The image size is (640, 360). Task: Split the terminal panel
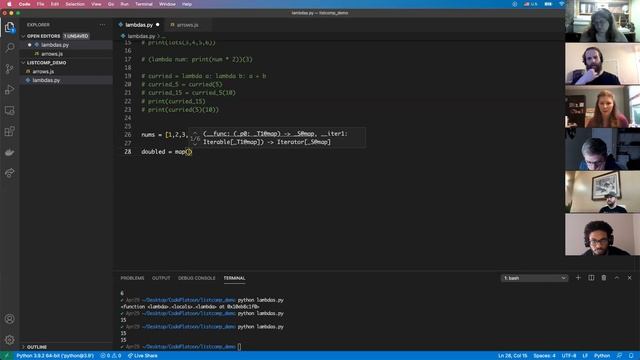click(x=591, y=278)
